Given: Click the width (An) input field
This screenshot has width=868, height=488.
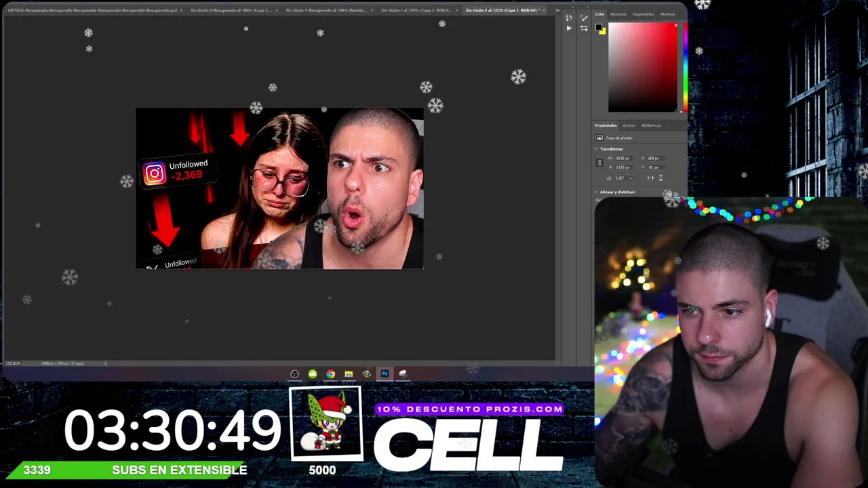Looking at the screenshot, I should pos(623,158).
